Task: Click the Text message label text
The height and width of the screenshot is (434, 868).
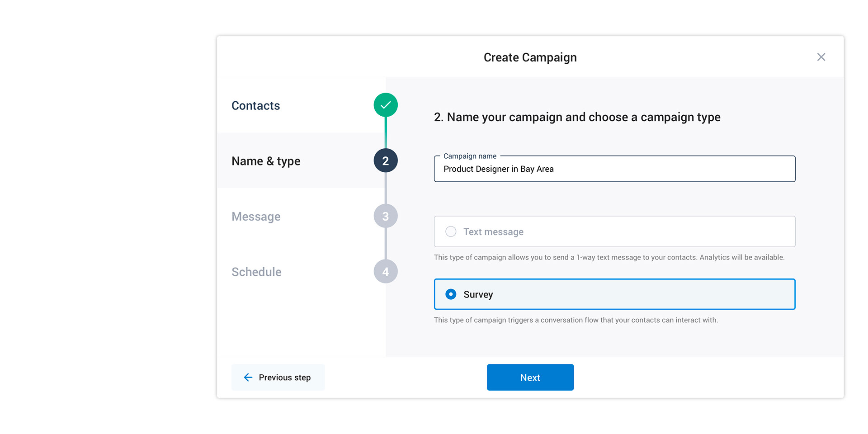Action: [x=493, y=232]
